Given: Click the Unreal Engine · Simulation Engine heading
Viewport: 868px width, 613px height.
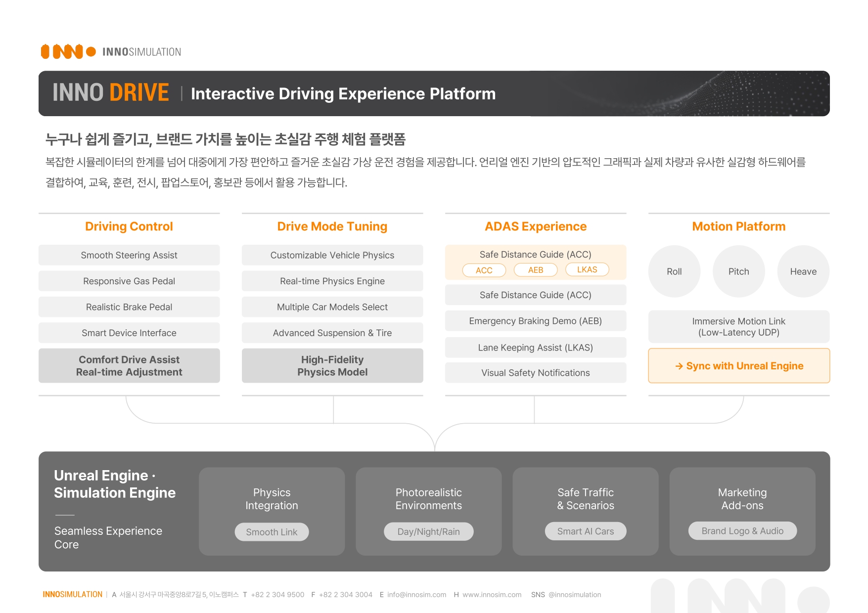Looking at the screenshot, I should [115, 484].
